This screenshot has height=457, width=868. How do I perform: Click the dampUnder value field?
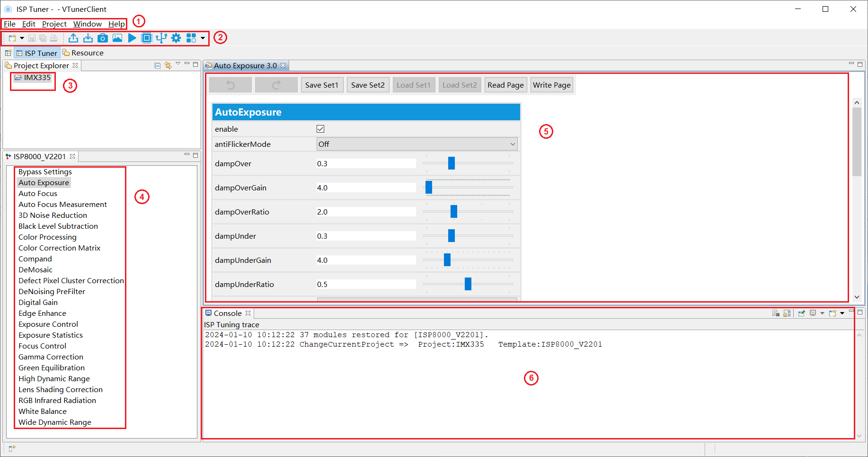pos(366,236)
